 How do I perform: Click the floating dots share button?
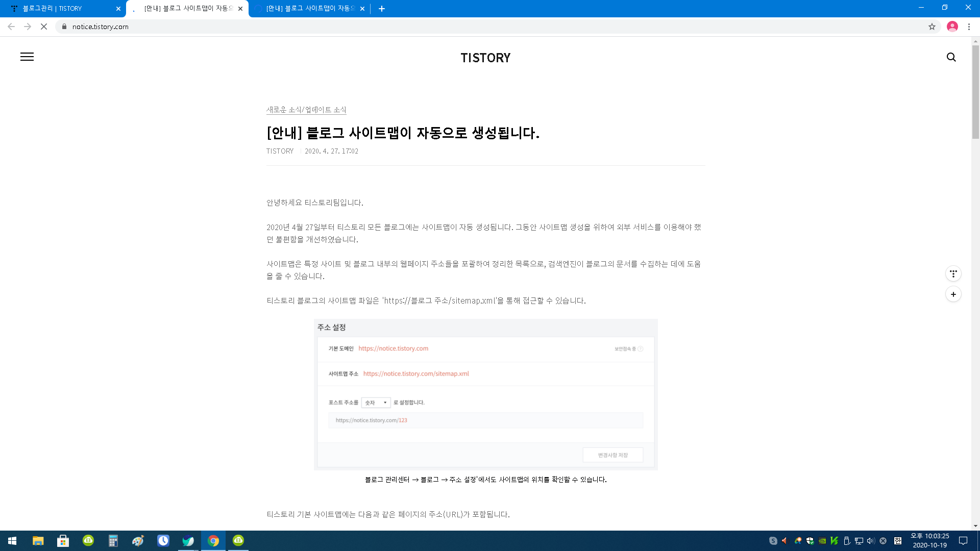pyautogui.click(x=953, y=274)
